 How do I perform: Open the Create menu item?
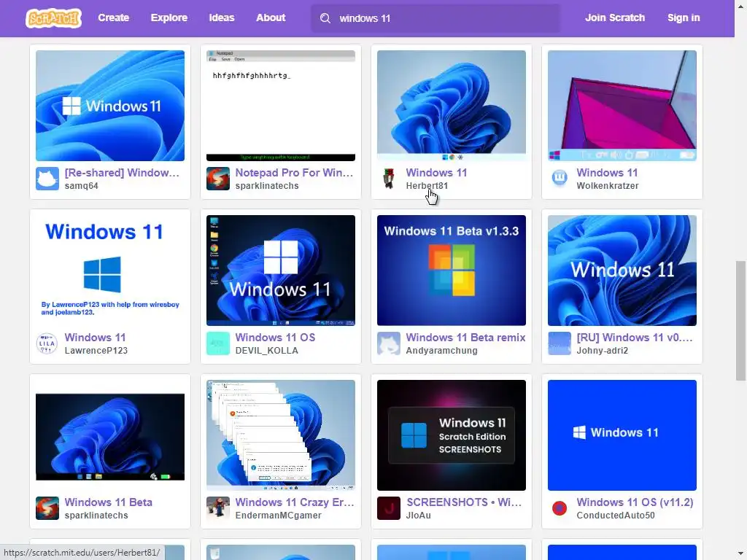pos(113,17)
